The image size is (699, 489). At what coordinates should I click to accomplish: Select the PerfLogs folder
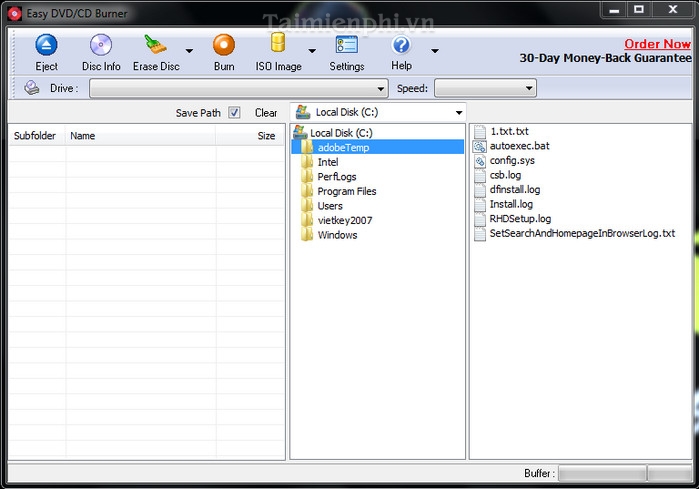tap(337, 177)
